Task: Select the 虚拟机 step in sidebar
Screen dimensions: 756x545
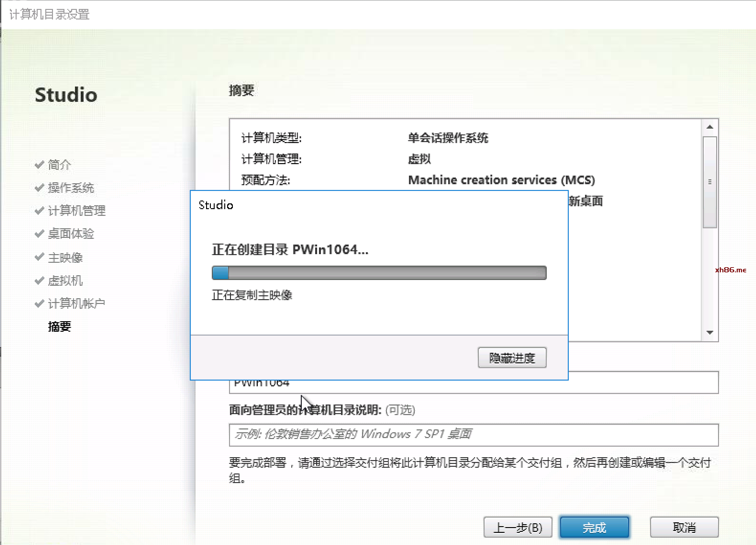Action: tap(65, 281)
